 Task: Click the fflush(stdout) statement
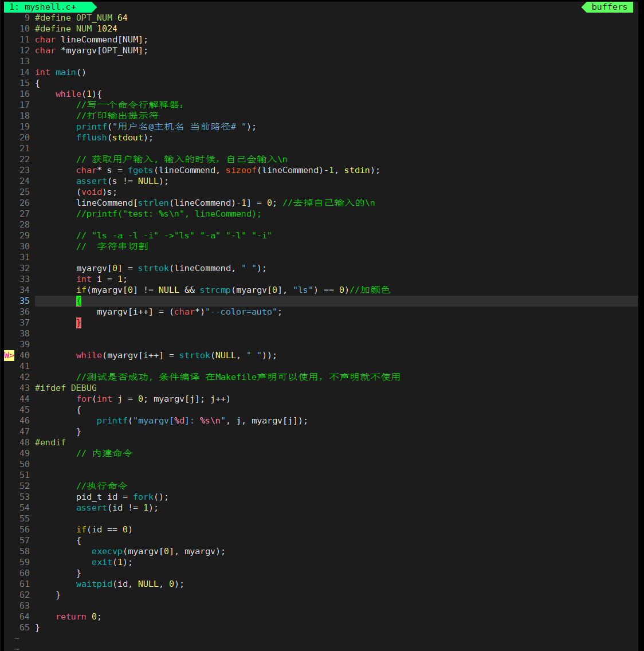(115, 138)
